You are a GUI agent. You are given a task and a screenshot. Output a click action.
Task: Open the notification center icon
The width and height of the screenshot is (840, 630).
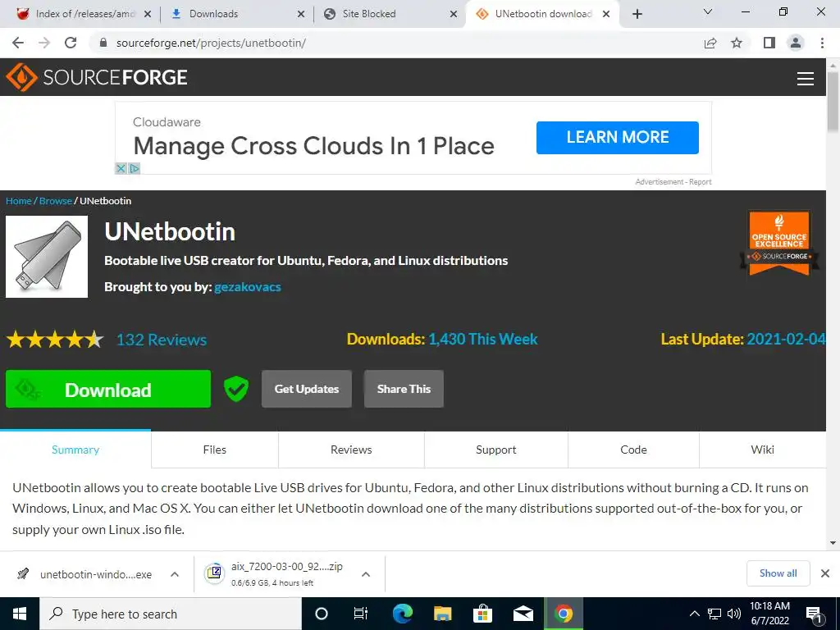pos(814,615)
